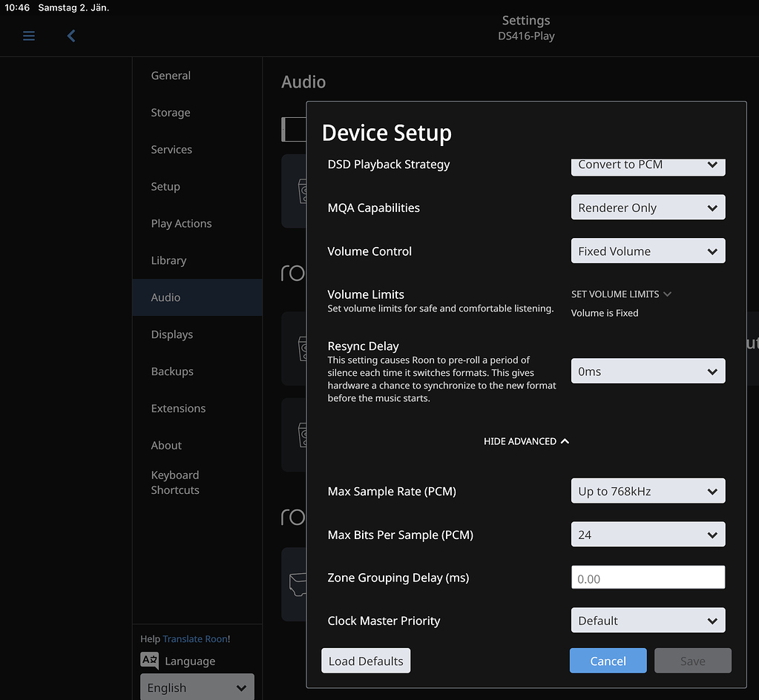759x700 pixels.
Task: Click the back arrow at the top
Action: 70,35
